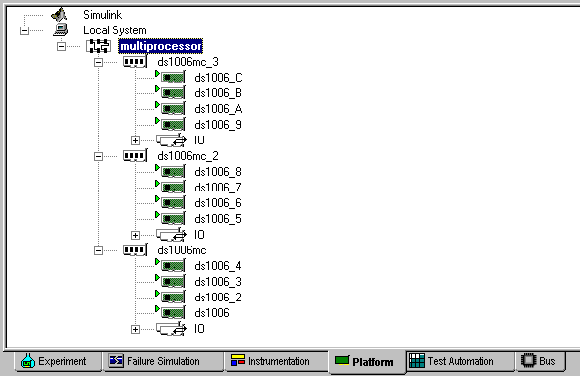Viewport: 580px width, 376px height.
Task: Select the ds1006_9 label
Action: [x=218, y=125]
